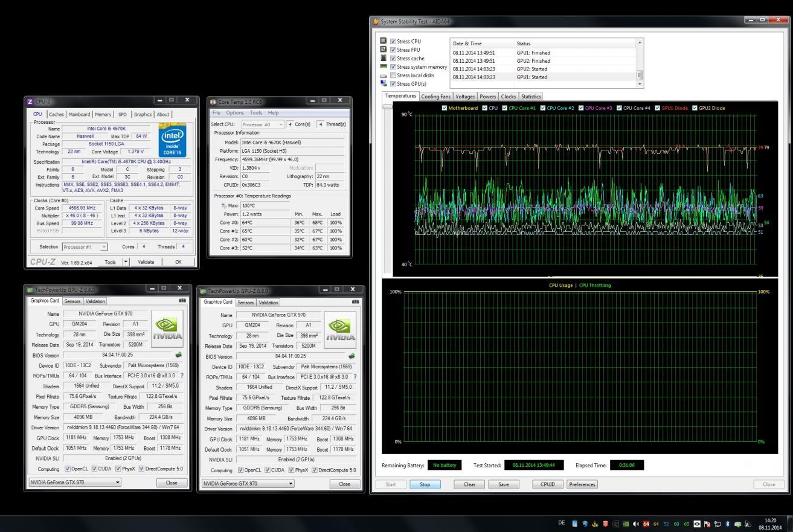Viewport: 793px width, 532px height.
Task: Select the GPU1: Started log row
Action: (x=543, y=77)
